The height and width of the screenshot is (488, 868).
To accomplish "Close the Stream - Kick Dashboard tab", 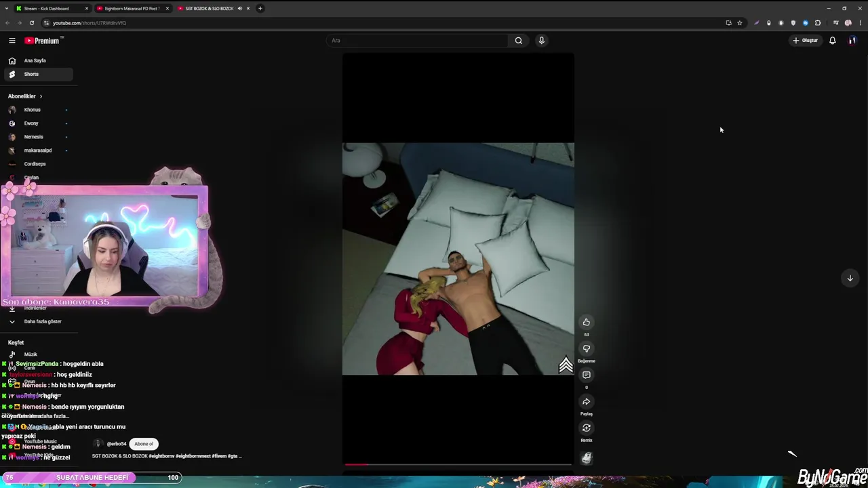I will (x=87, y=9).
